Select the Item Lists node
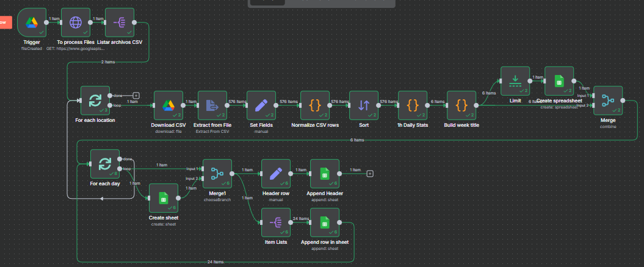This screenshot has height=267, width=644. coord(276,222)
